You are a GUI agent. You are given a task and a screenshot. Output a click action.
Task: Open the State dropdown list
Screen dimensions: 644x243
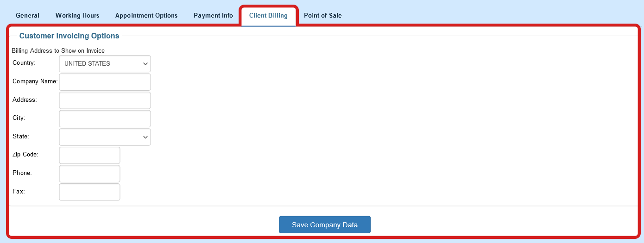tap(105, 137)
